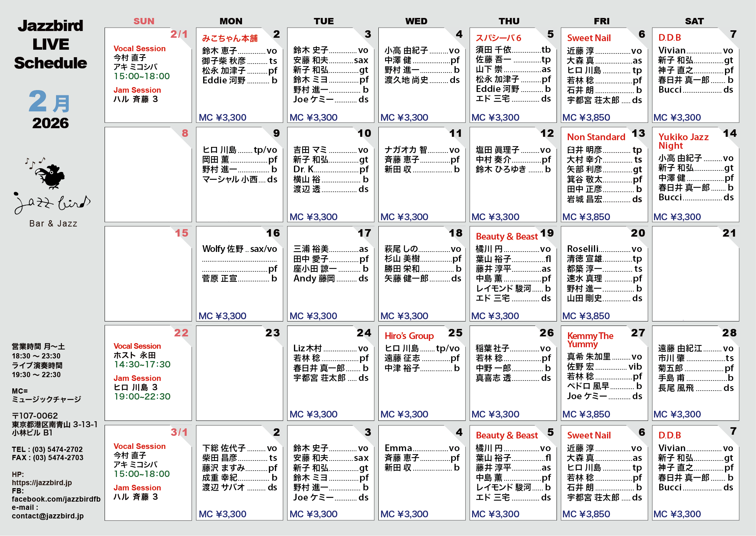Image resolution: width=756 pixels, height=536 pixels.
Task: Click the facebook.com/jazzbirdfb address
Action: point(56,499)
